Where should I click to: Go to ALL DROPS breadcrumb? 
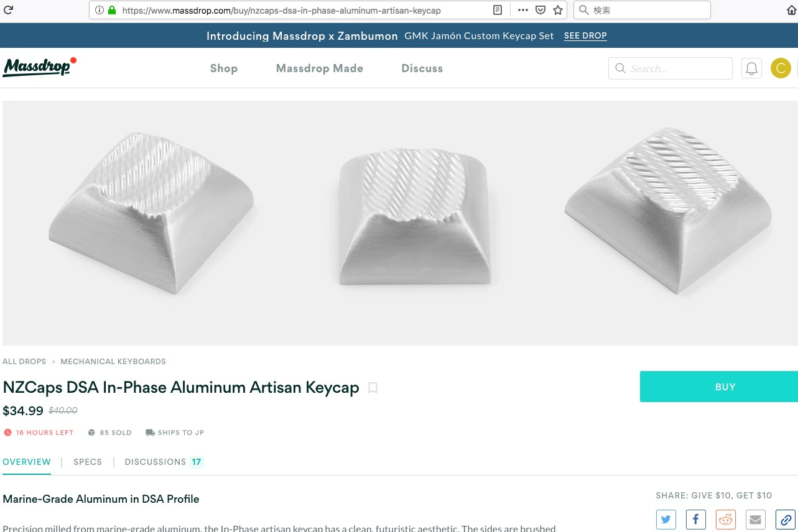pyautogui.click(x=24, y=361)
